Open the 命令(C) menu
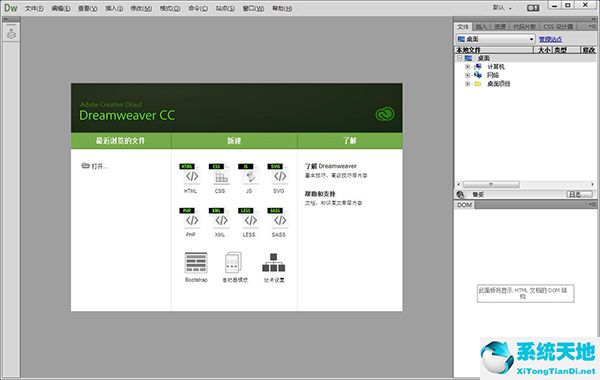 pyautogui.click(x=198, y=8)
